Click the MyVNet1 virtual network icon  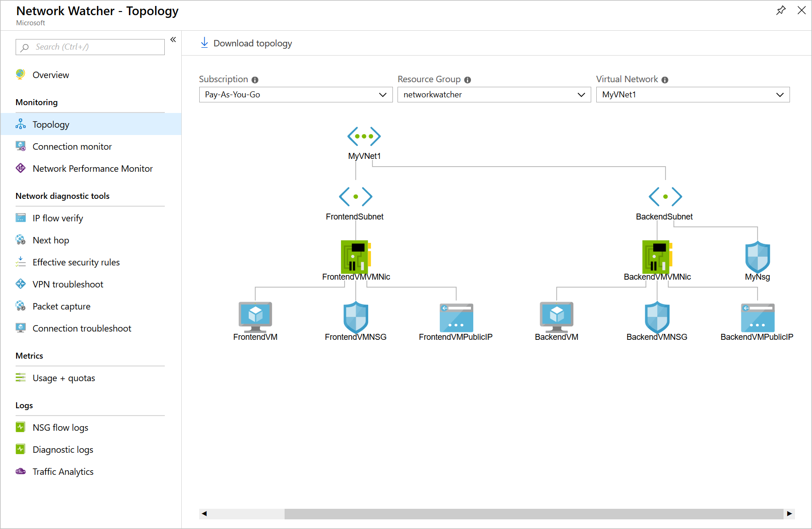click(364, 136)
